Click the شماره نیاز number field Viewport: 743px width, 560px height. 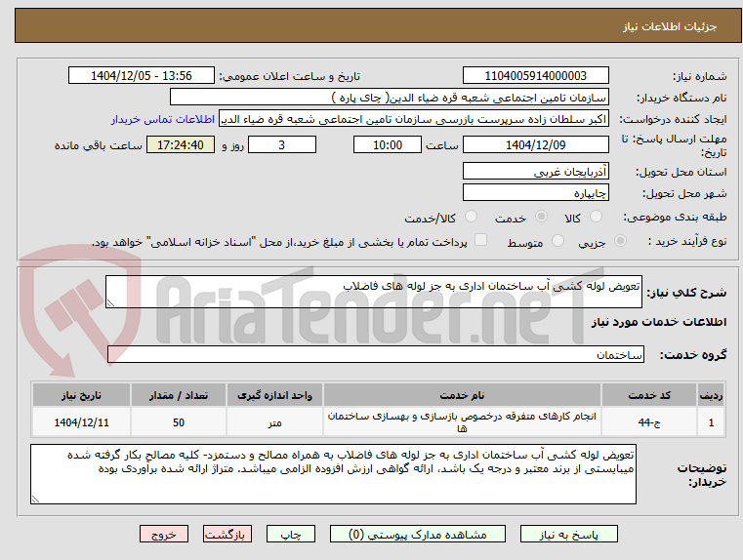pos(535,76)
